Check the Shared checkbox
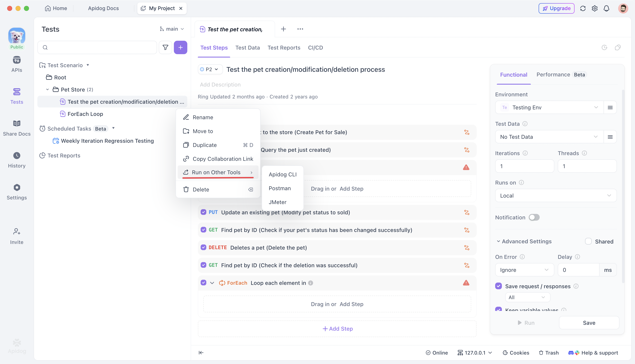The height and width of the screenshot is (364, 635). (588, 241)
